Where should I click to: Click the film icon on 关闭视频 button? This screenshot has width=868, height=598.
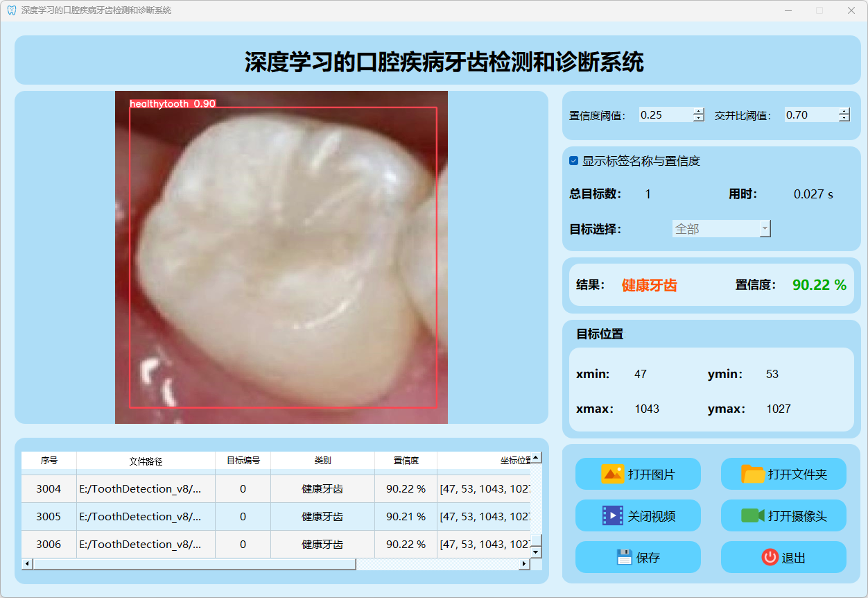tap(613, 515)
